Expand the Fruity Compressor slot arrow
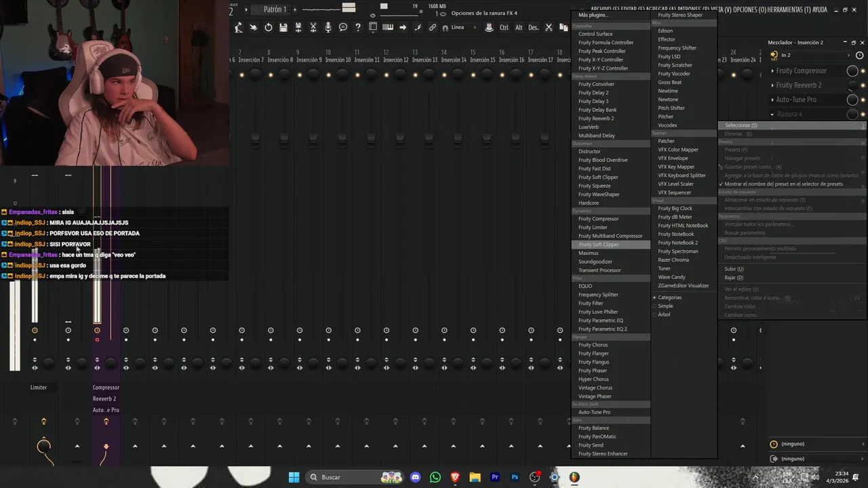Screen dimensions: 868x488 tap(772, 70)
